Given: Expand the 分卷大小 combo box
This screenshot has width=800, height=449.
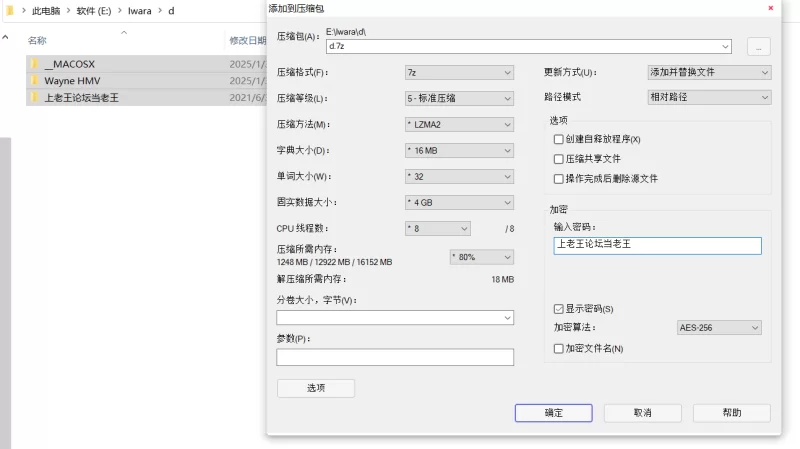Looking at the screenshot, I should 395,318.
